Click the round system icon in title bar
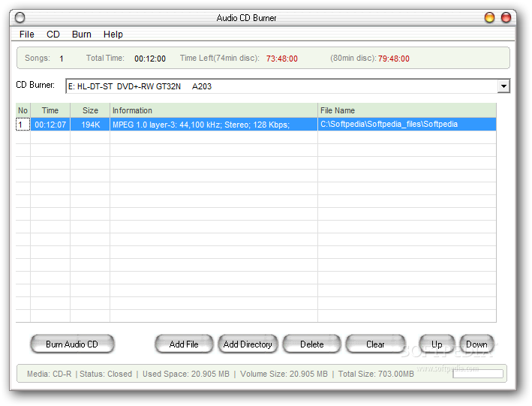This screenshot has height=406, width=532. point(20,17)
